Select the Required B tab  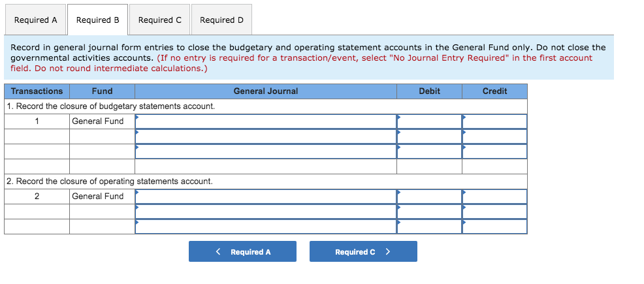coord(98,20)
